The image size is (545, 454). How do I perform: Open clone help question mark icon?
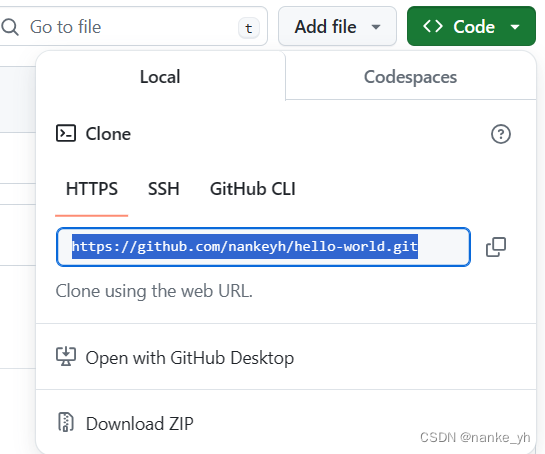pyautogui.click(x=501, y=134)
